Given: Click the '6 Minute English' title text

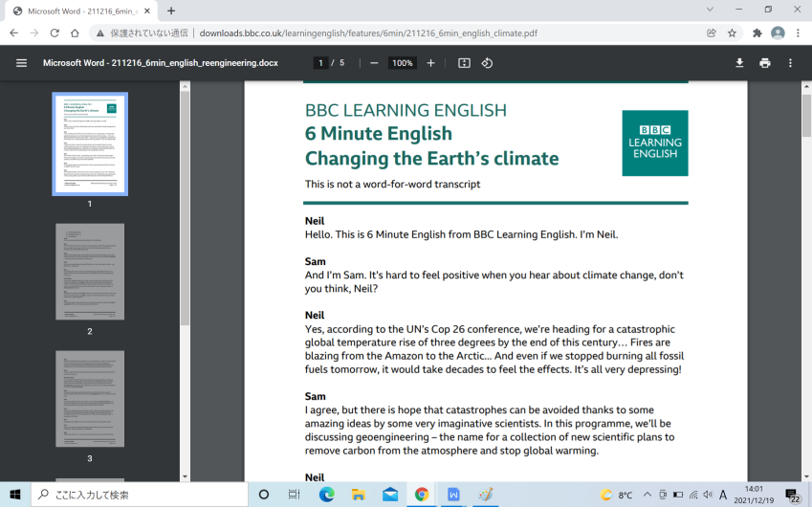Looking at the screenshot, I should click(379, 134).
